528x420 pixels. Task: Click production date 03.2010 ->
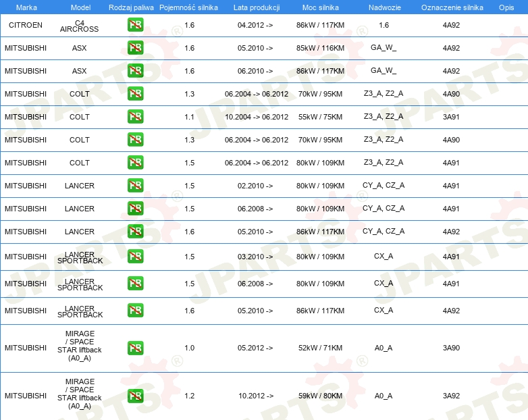[255, 257]
